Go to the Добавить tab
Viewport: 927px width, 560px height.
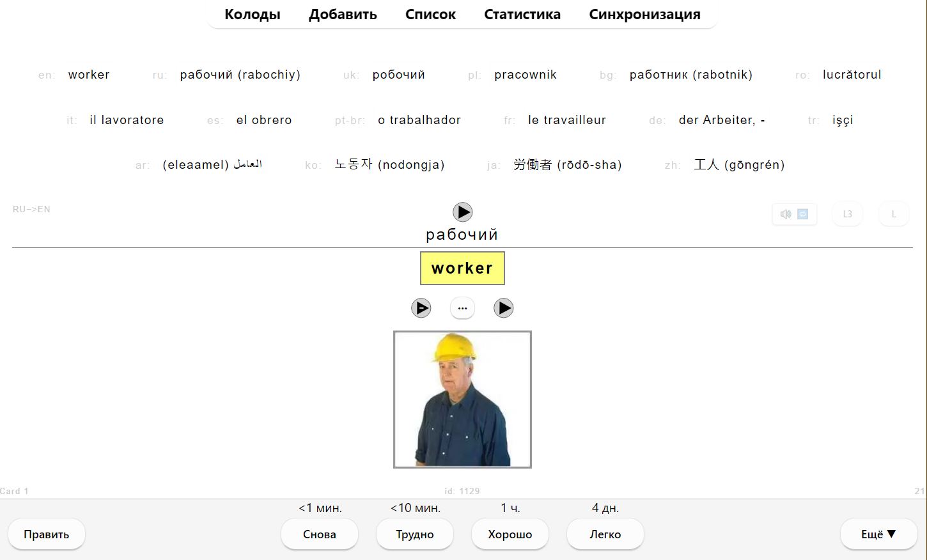pos(343,14)
